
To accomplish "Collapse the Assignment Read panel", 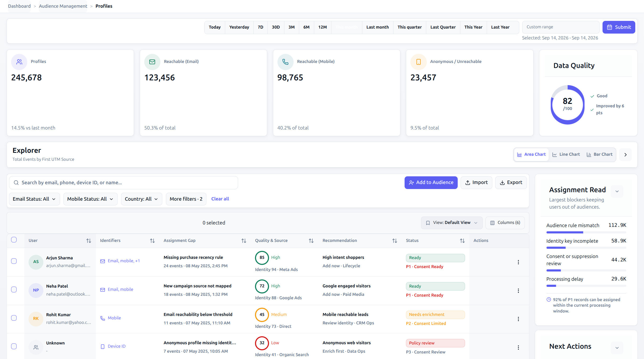I will [617, 191].
